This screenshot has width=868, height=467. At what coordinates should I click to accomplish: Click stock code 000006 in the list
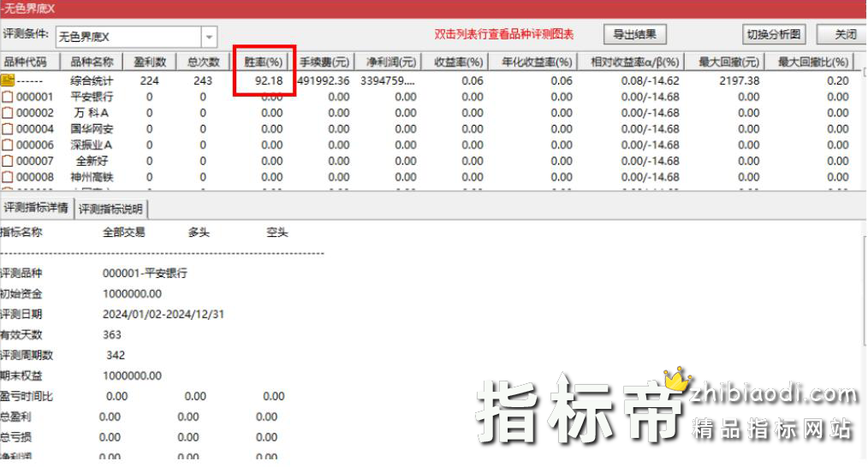(x=35, y=145)
